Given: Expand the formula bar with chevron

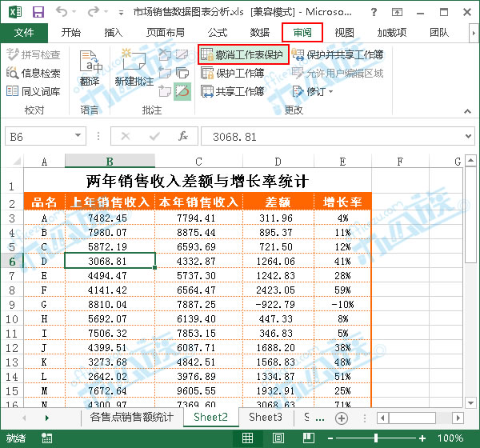Looking at the screenshot, I should tap(468, 136).
